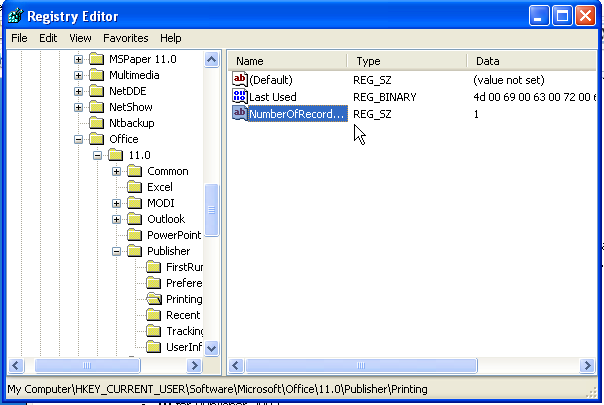Click the 11.0 folder icon
This screenshot has height=405, width=604.
pyautogui.click(x=116, y=155)
